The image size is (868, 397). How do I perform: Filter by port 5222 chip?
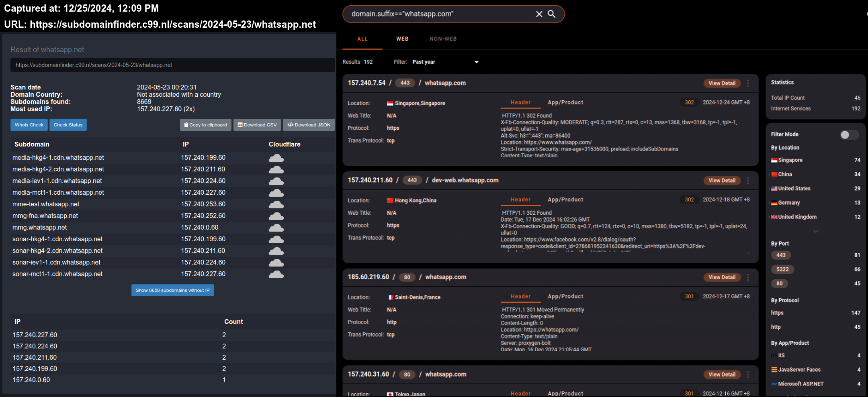pyautogui.click(x=782, y=269)
